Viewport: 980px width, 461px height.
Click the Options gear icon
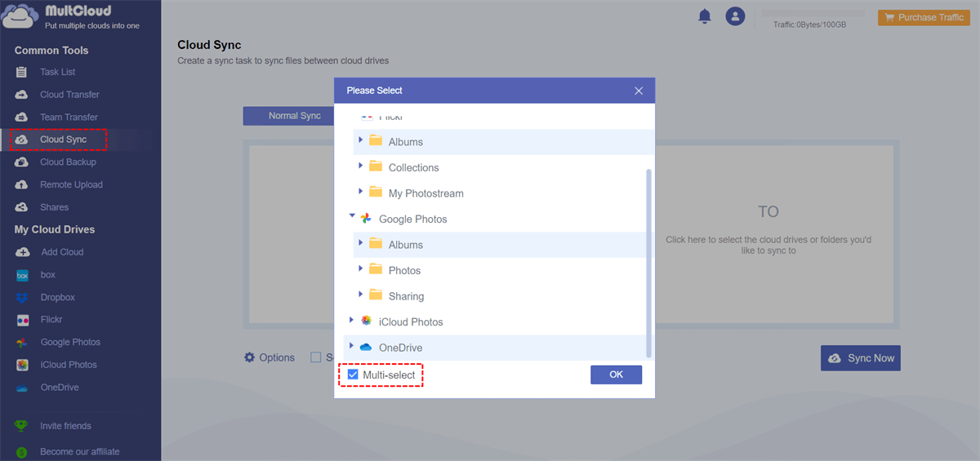(x=249, y=357)
